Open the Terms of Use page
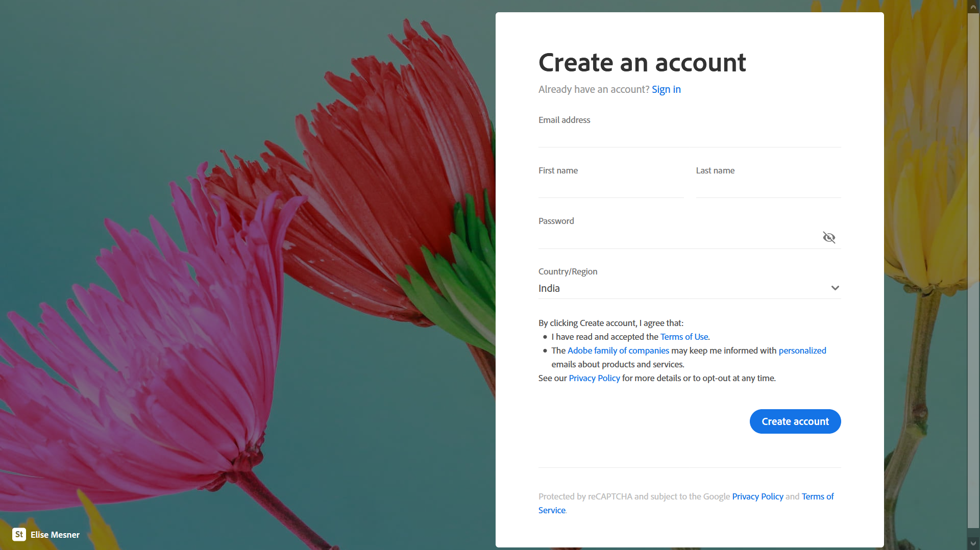The height and width of the screenshot is (550, 980). point(684,337)
